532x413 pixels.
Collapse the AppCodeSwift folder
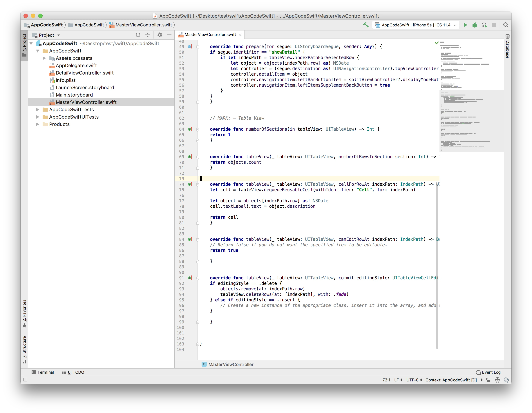[38, 51]
